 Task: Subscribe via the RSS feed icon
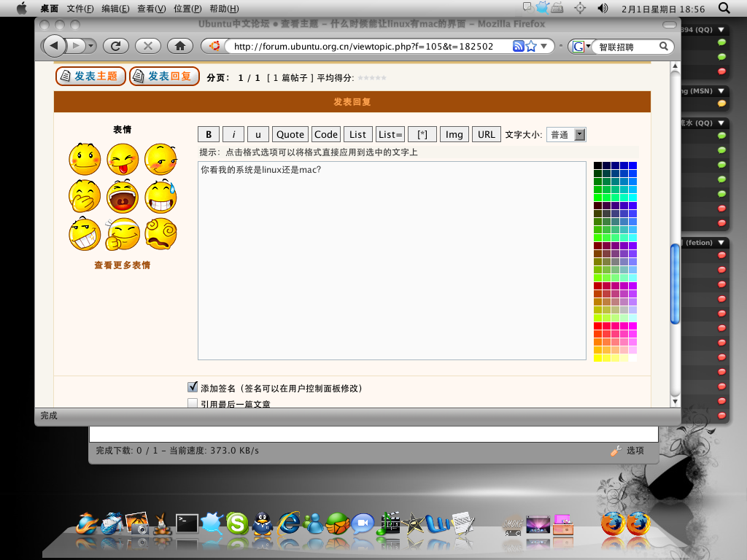point(519,46)
